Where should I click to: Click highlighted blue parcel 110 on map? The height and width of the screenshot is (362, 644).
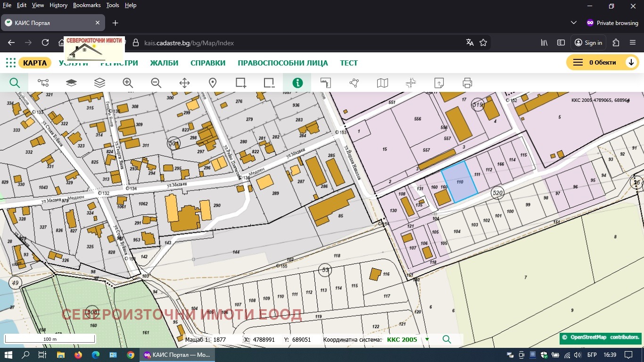click(x=460, y=182)
